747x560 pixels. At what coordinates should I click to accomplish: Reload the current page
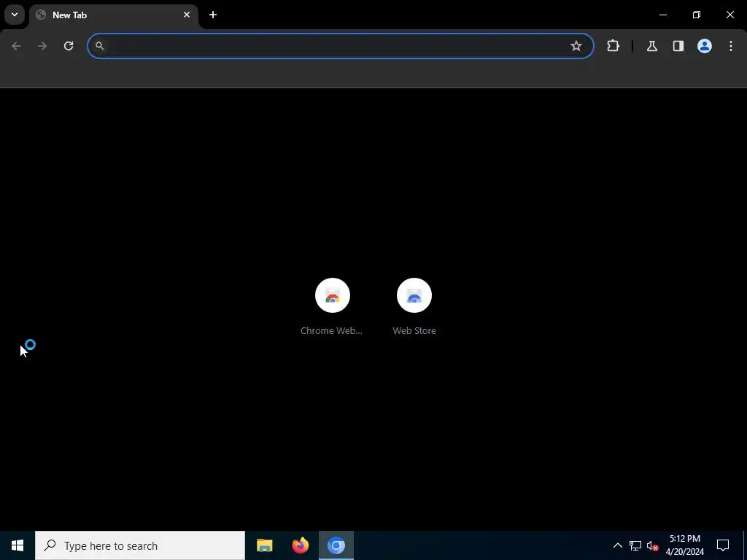pos(69,46)
